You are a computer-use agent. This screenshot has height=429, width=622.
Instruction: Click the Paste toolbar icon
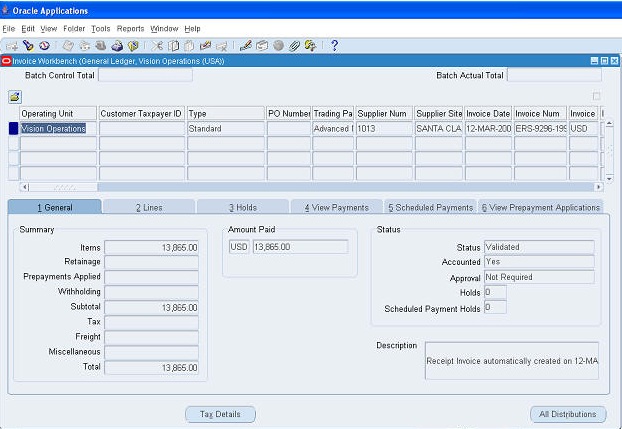(189, 46)
